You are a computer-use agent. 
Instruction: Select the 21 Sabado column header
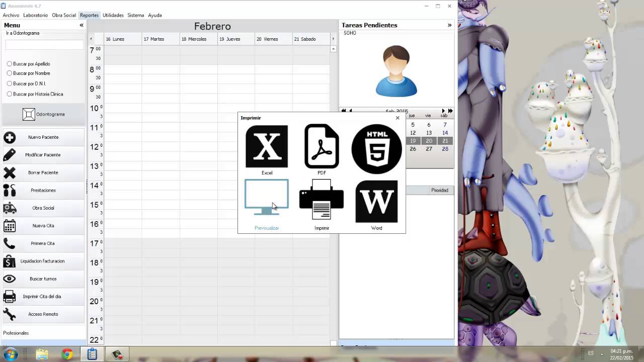pos(311,39)
